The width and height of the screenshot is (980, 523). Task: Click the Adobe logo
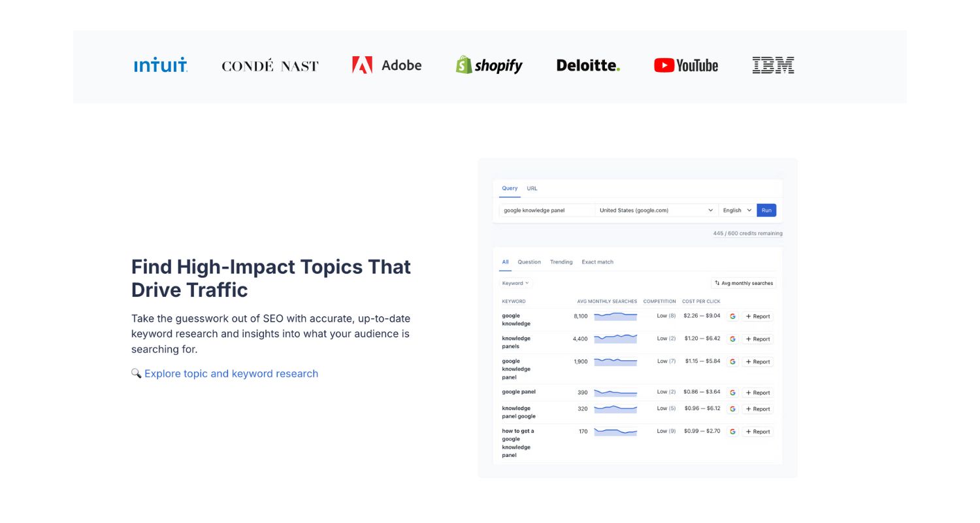(386, 65)
